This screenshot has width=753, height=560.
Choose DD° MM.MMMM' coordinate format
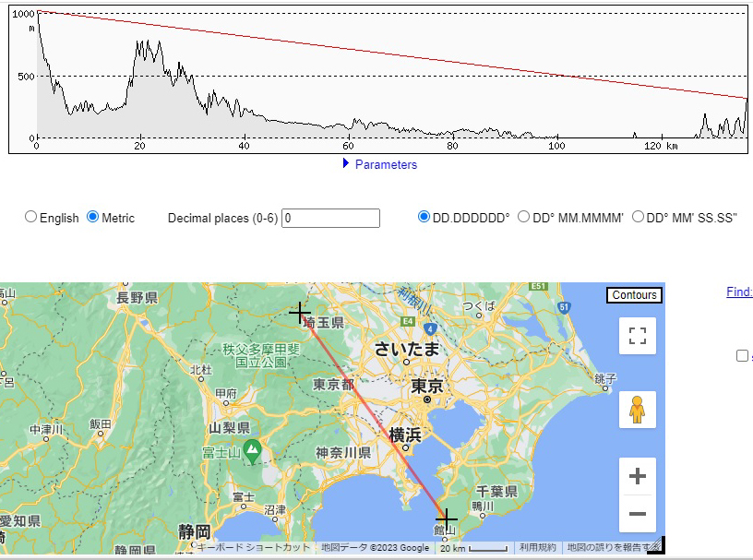(x=523, y=217)
